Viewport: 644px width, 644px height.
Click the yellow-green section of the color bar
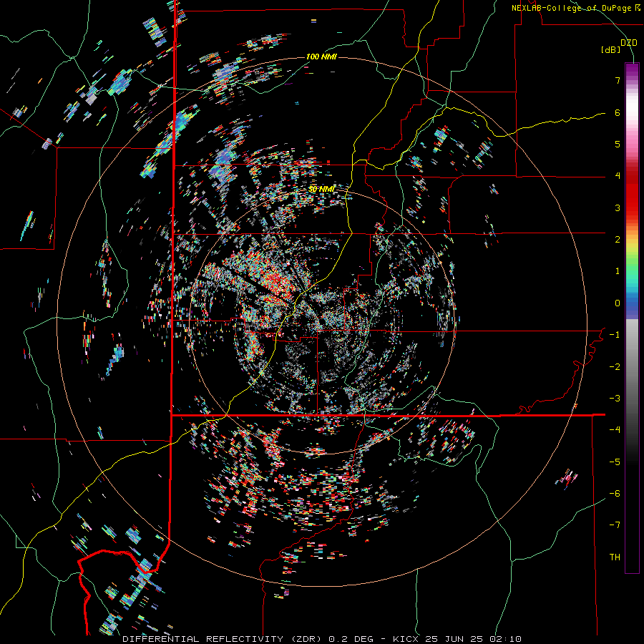coord(632,253)
